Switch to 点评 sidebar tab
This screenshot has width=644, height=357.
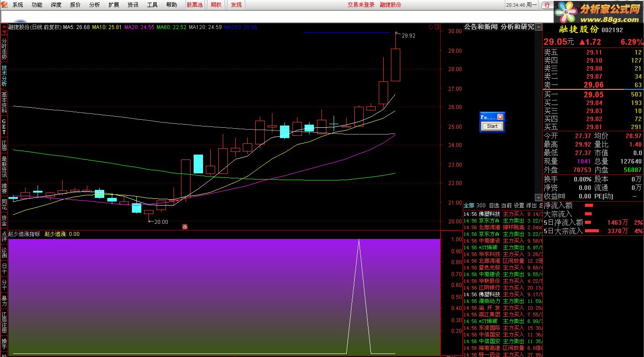click(x=4, y=237)
